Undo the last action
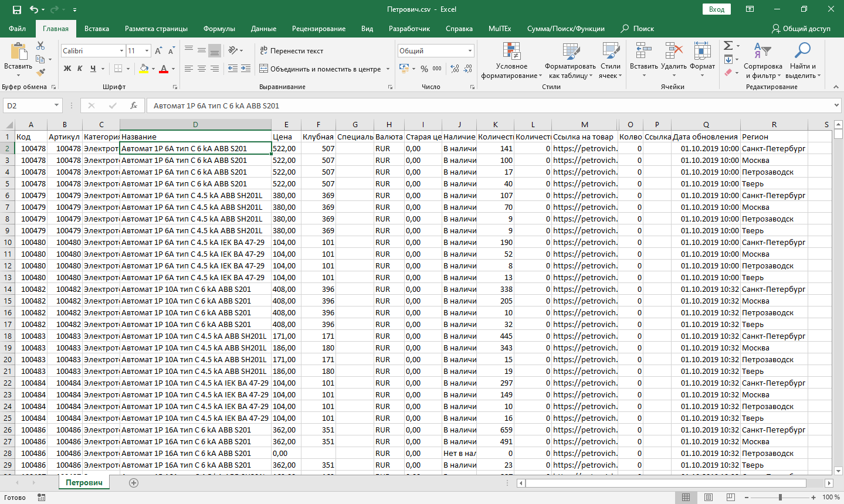Screen dimensions: 844x504 [x=34, y=9]
